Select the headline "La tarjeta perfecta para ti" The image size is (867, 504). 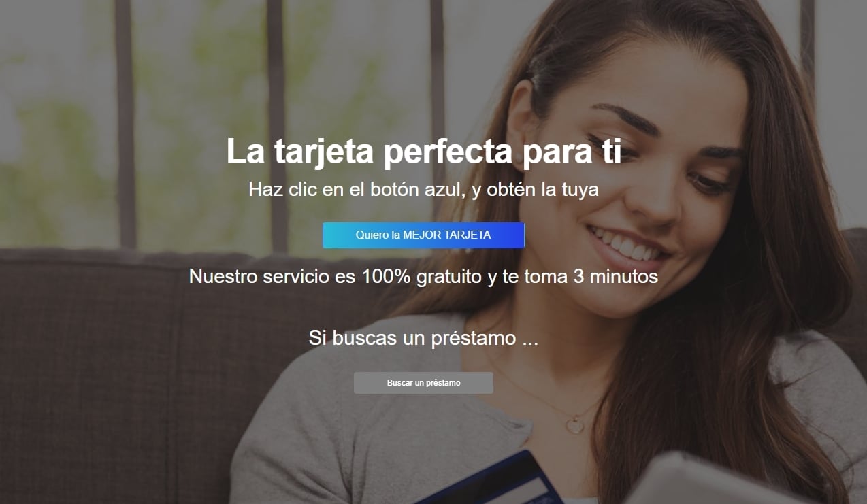(x=423, y=151)
